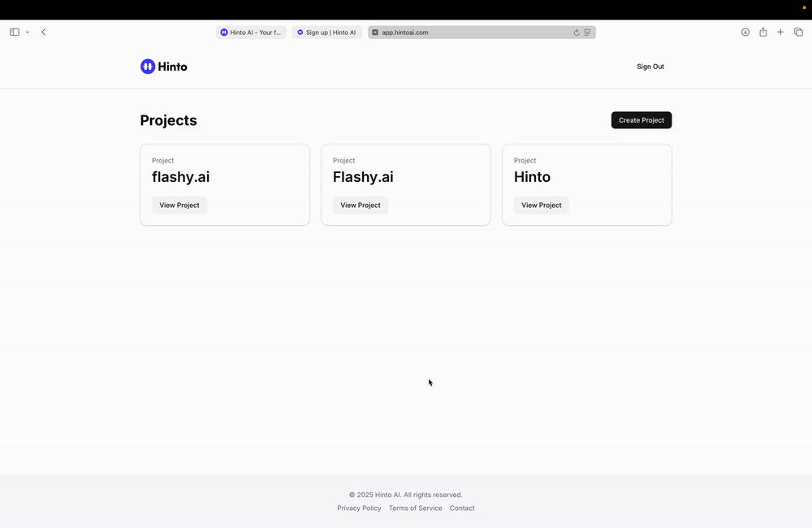Show downloads with the download icon
The image size is (812, 528).
[745, 32]
